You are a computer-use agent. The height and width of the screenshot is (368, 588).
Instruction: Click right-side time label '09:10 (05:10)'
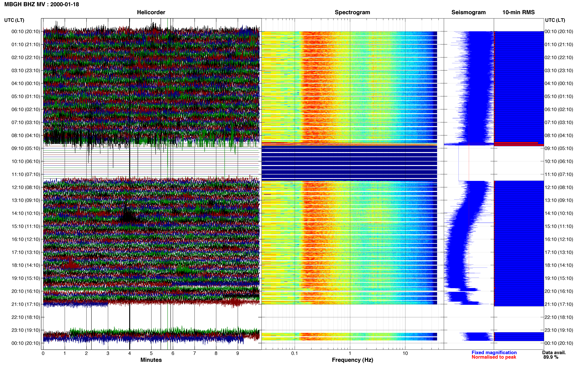coord(559,148)
